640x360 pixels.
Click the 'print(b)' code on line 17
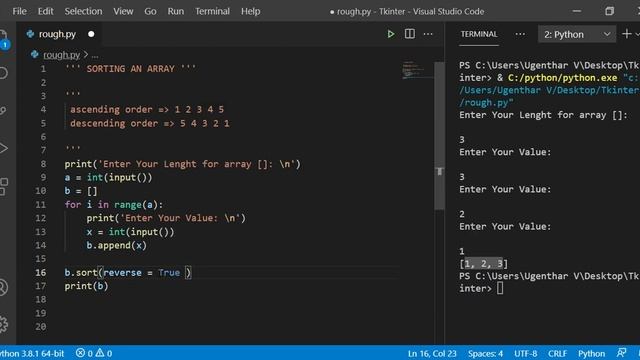[x=87, y=286]
